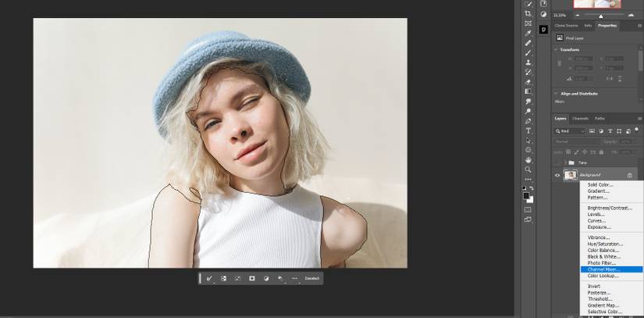Toggle shape layer filter
Image resolution: width=644 pixels, height=318 pixels.
(x=619, y=131)
